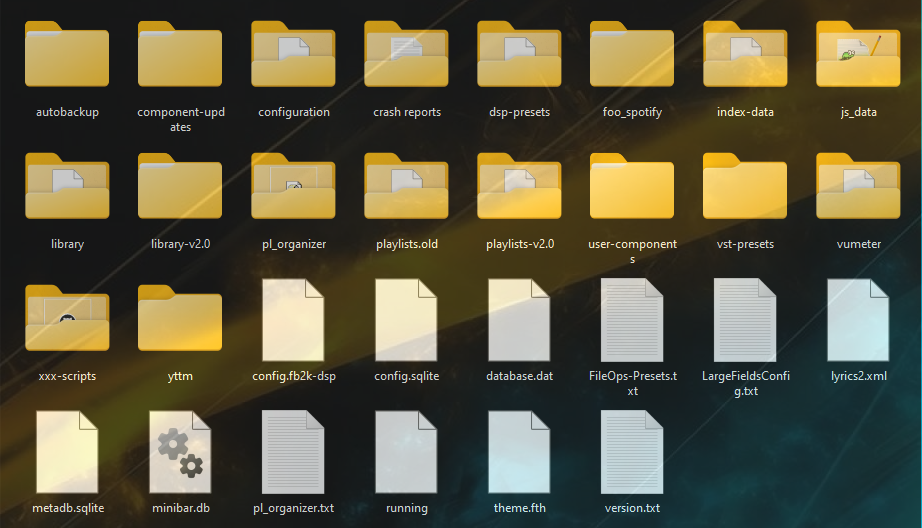Click the running file icon

coord(406,452)
